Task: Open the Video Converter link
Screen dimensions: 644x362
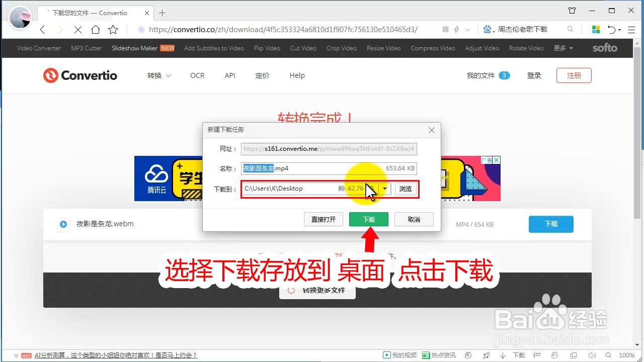Action: click(39, 48)
